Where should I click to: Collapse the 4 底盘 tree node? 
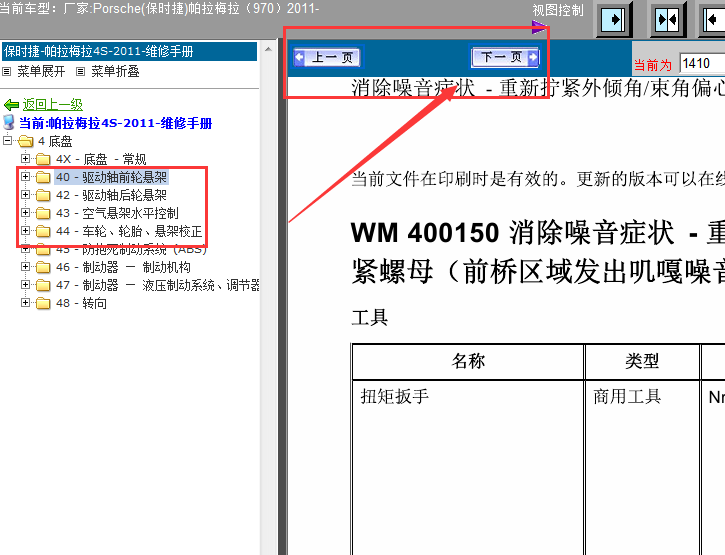coord(7,140)
